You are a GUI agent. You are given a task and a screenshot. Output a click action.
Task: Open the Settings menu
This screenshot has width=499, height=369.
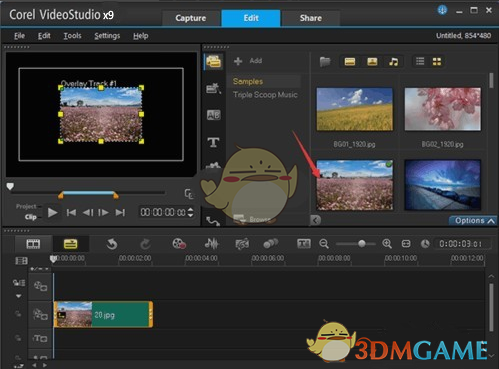107,36
